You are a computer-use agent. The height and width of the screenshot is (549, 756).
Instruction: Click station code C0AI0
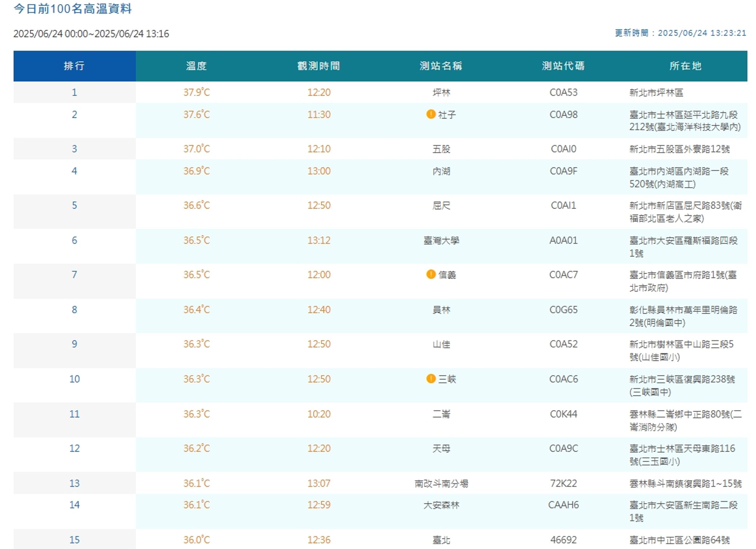[x=563, y=149]
